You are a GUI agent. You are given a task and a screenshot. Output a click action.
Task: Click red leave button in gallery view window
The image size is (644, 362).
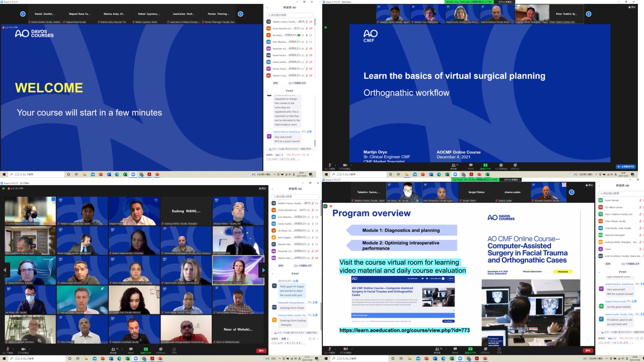[261, 351]
